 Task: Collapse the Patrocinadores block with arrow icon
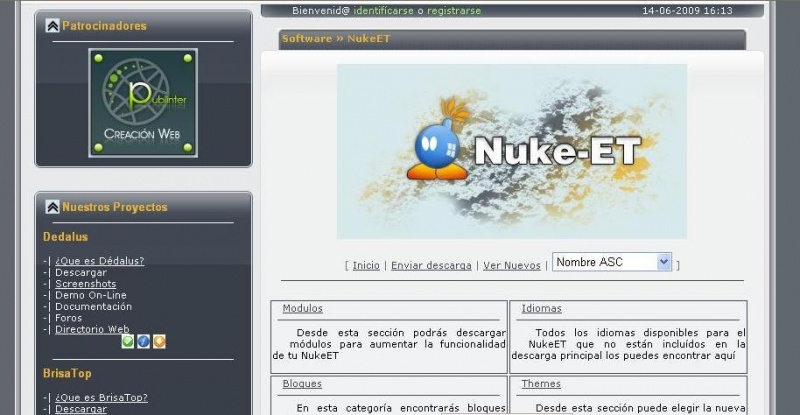point(52,26)
